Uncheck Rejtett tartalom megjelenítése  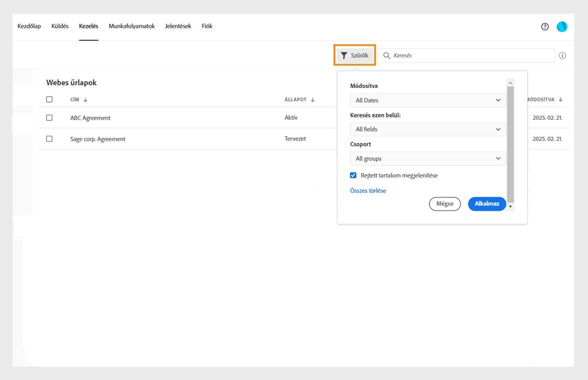pos(353,175)
